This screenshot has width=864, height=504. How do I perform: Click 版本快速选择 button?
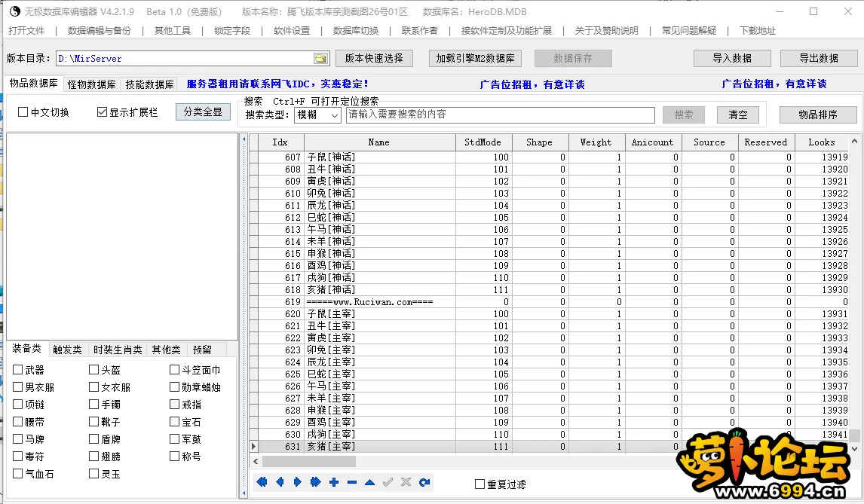(374, 59)
